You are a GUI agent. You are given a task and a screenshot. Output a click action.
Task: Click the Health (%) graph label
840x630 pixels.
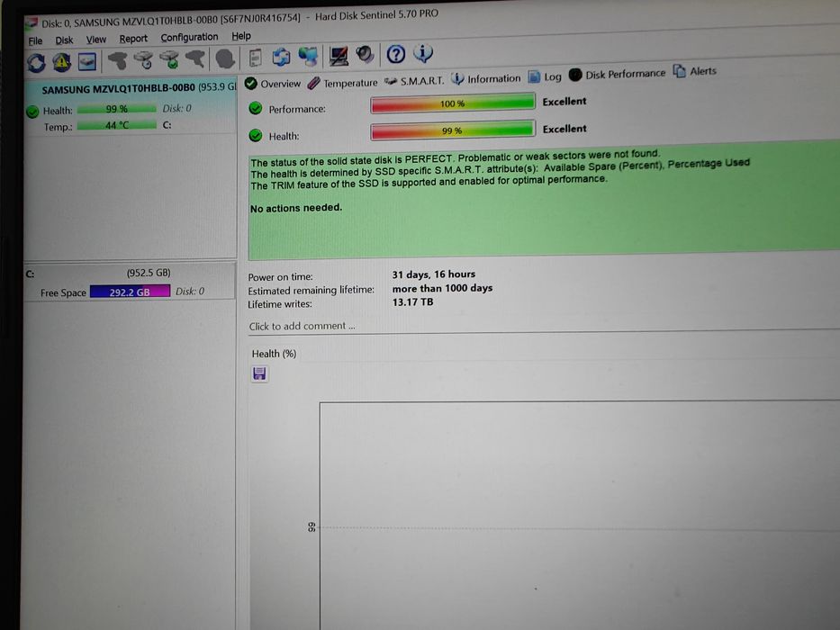[274, 354]
